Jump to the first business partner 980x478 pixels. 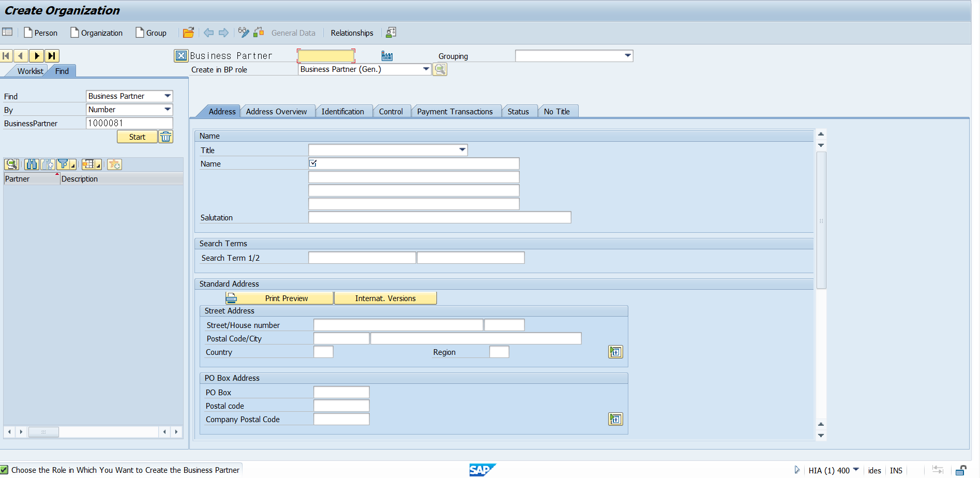click(x=7, y=56)
